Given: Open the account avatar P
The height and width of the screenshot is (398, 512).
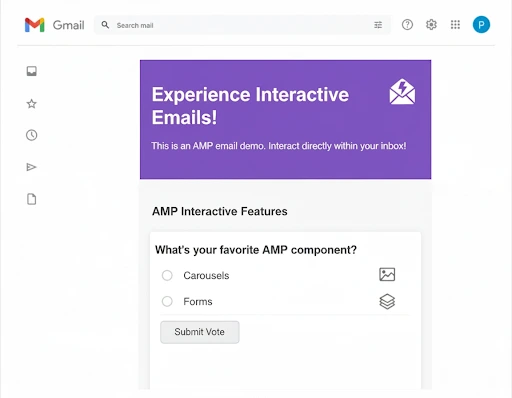Looking at the screenshot, I should 481,25.
